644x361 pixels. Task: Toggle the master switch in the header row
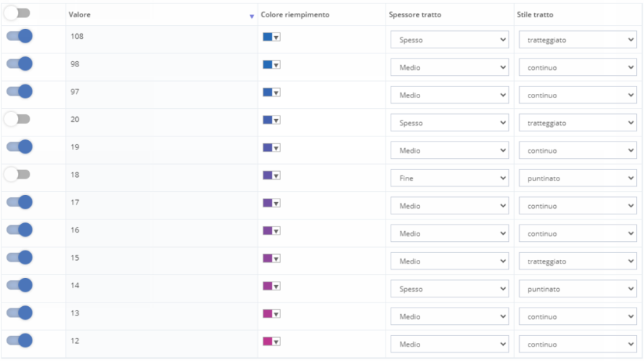click(x=17, y=14)
